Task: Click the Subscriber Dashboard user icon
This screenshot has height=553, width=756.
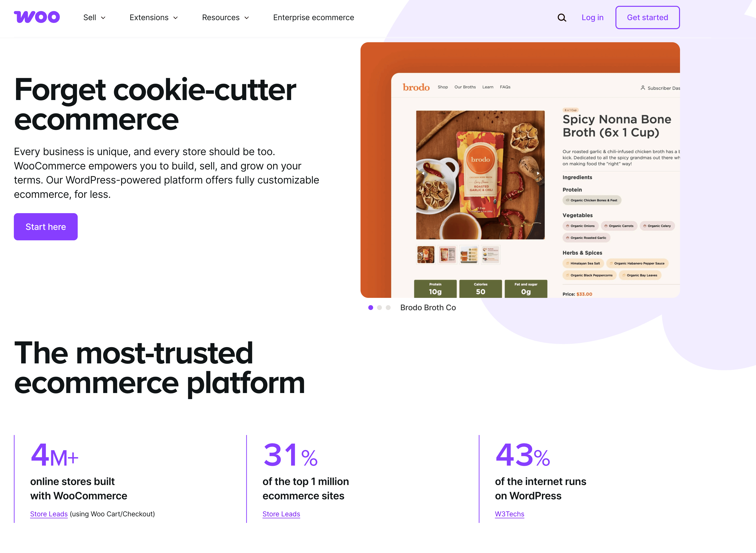Action: coord(642,88)
